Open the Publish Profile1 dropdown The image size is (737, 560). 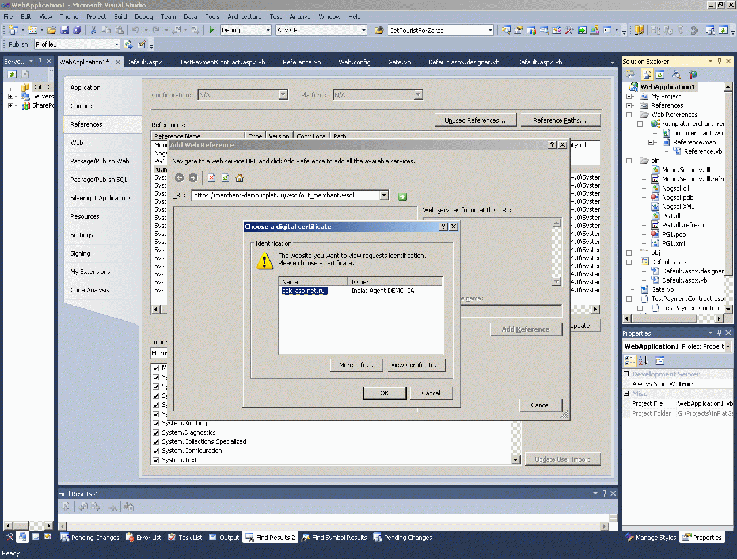click(x=116, y=44)
